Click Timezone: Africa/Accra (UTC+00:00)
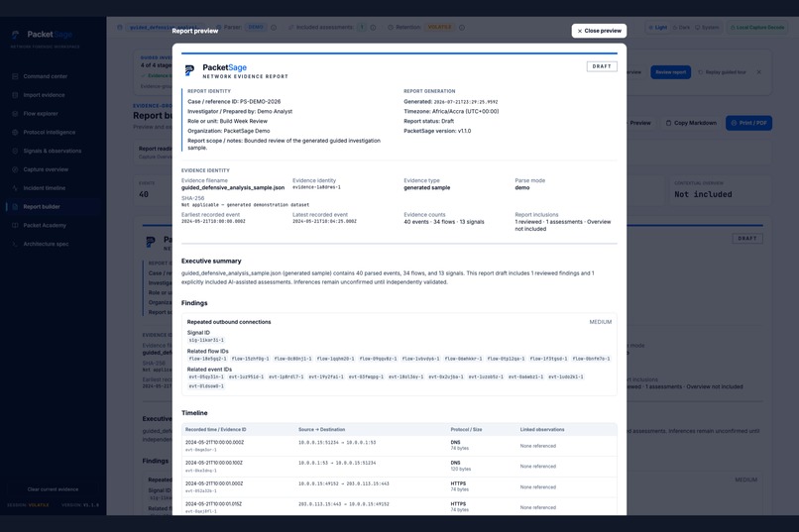The width and height of the screenshot is (799, 532). (x=451, y=111)
